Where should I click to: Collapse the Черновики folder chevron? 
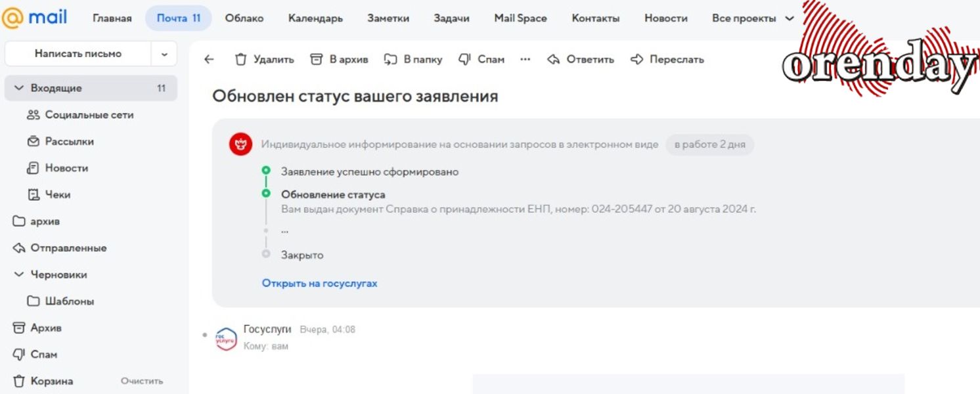pyautogui.click(x=18, y=274)
